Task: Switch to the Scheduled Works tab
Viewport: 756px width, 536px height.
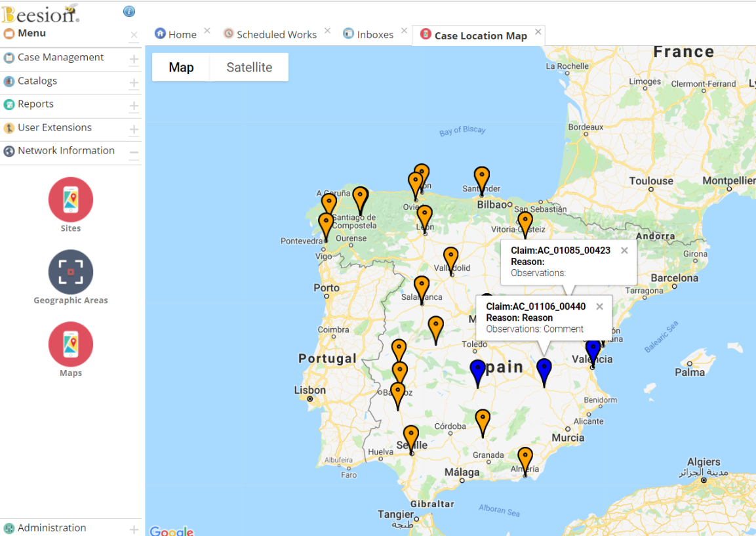Action: (x=276, y=35)
